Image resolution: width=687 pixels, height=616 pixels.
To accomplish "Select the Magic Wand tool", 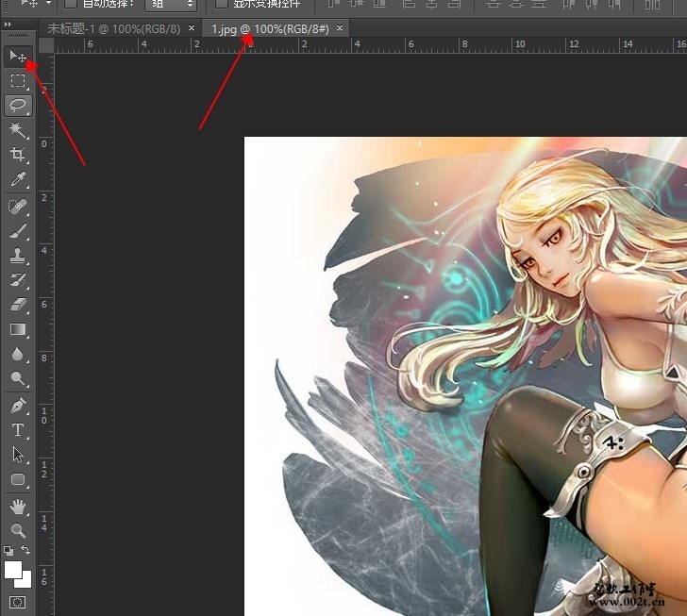I will point(18,129).
